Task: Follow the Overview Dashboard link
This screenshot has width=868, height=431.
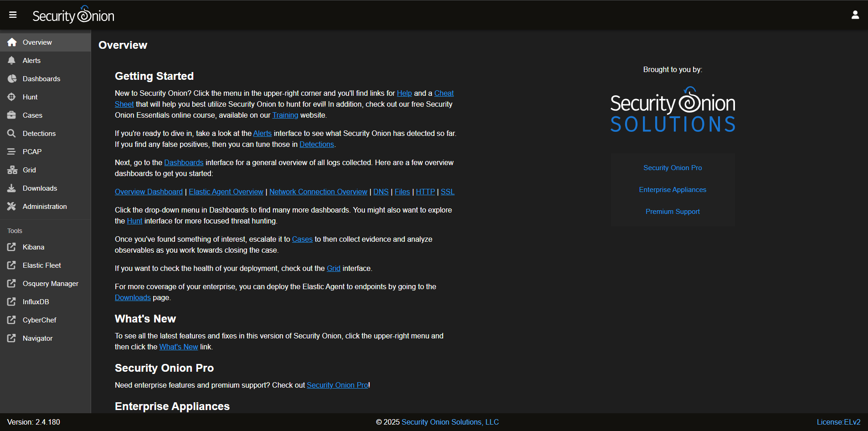Action: [x=149, y=192]
